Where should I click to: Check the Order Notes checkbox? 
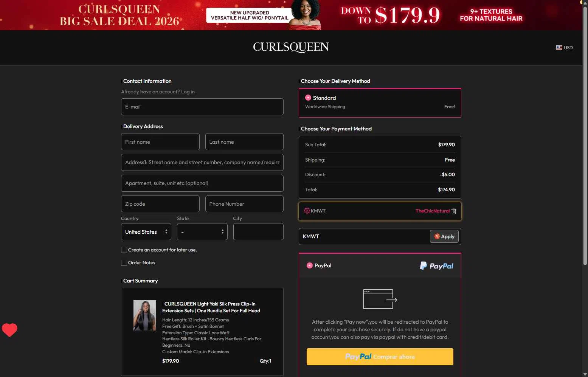click(124, 263)
